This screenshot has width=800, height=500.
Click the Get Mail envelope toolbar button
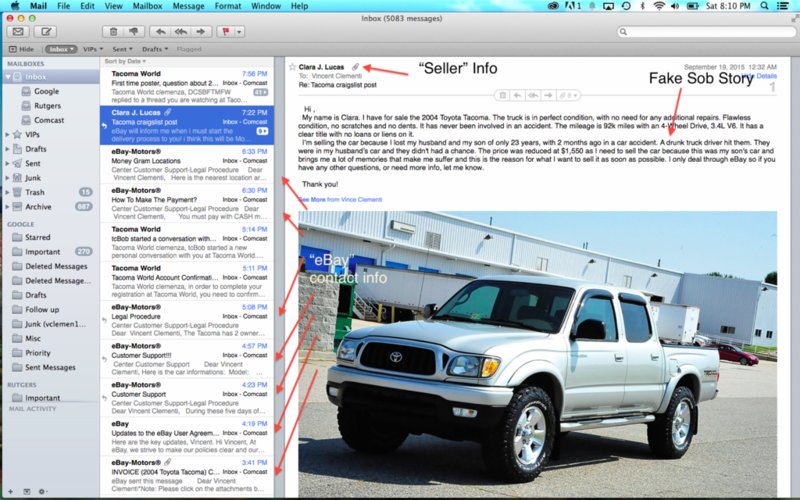(x=18, y=32)
